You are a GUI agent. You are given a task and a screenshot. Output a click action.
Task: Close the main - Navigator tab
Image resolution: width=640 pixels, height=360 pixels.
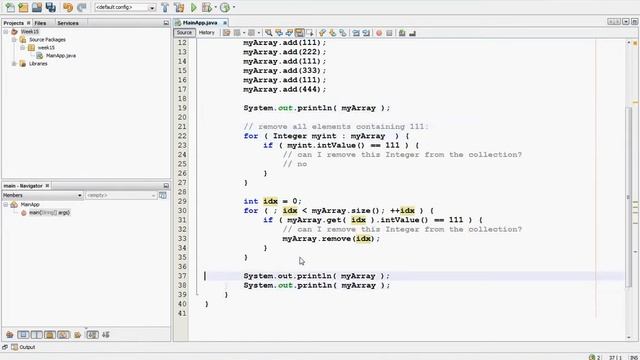coord(47,186)
